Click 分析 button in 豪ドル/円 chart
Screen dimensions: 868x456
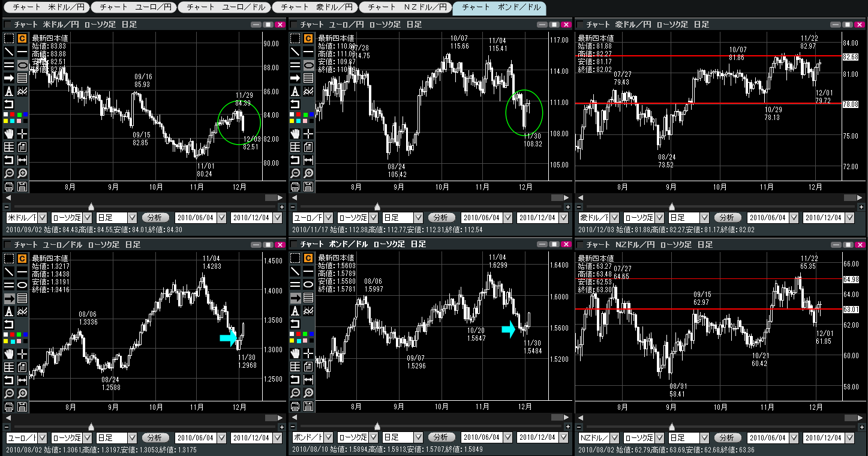tap(727, 218)
